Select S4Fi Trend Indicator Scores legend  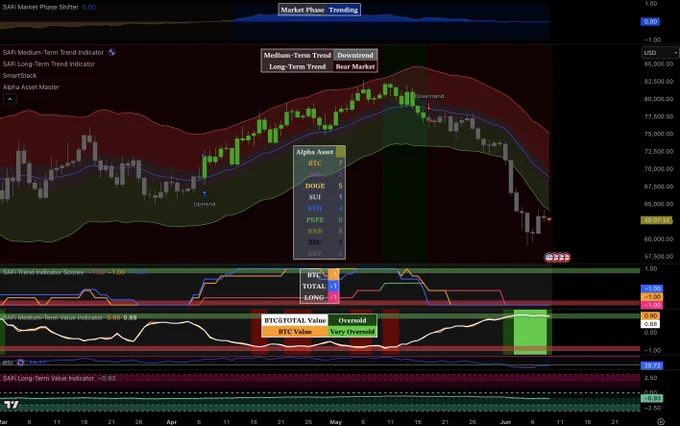(43, 272)
